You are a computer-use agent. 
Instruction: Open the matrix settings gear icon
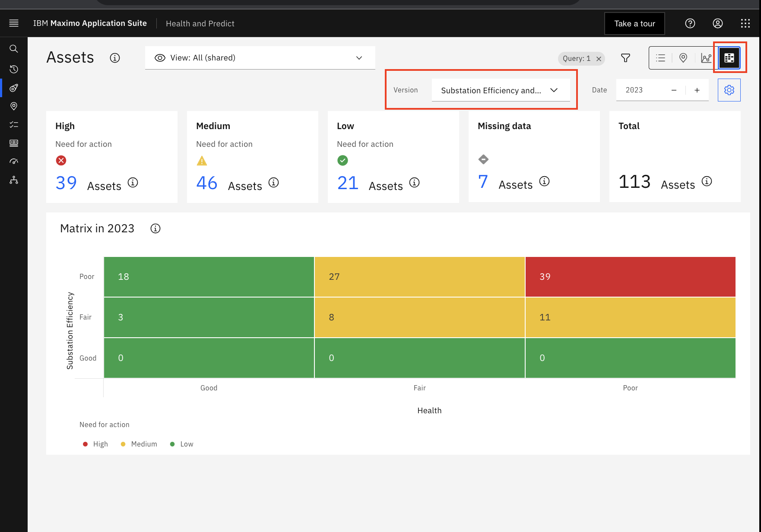[729, 90]
